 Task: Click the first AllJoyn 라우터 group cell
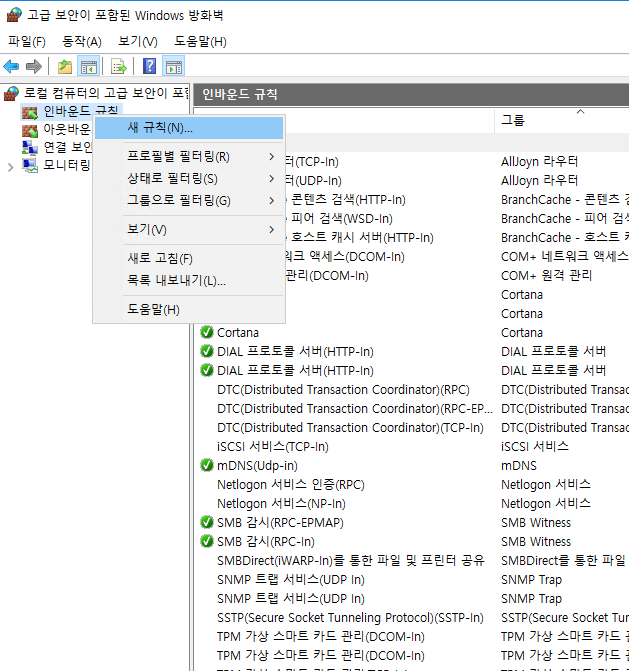pos(539,161)
